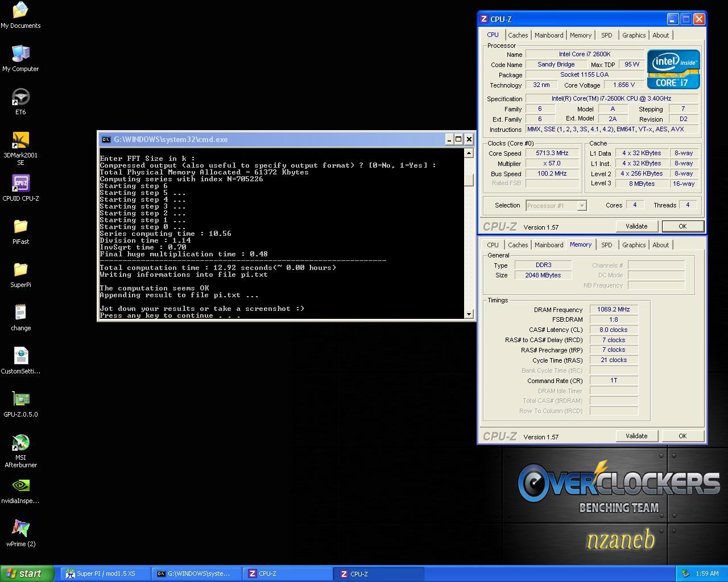The height and width of the screenshot is (582, 728).
Task: Click the cmd.exe vertical scrollbar thumb
Action: [469, 179]
